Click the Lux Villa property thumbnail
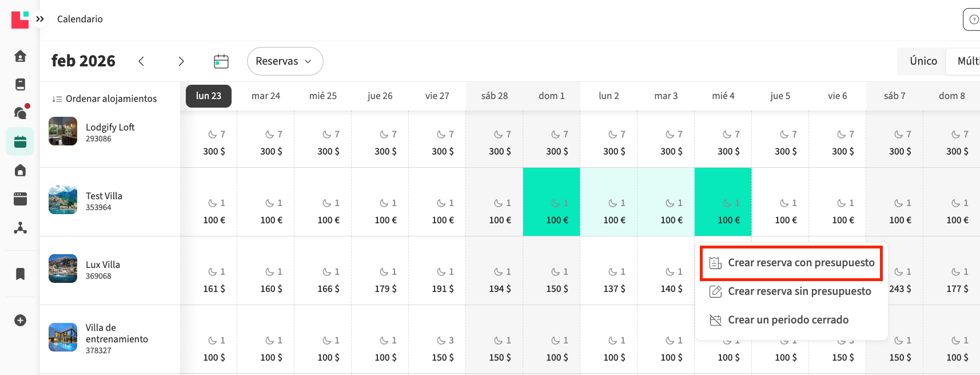This screenshot has height=375, width=980. 63,269
